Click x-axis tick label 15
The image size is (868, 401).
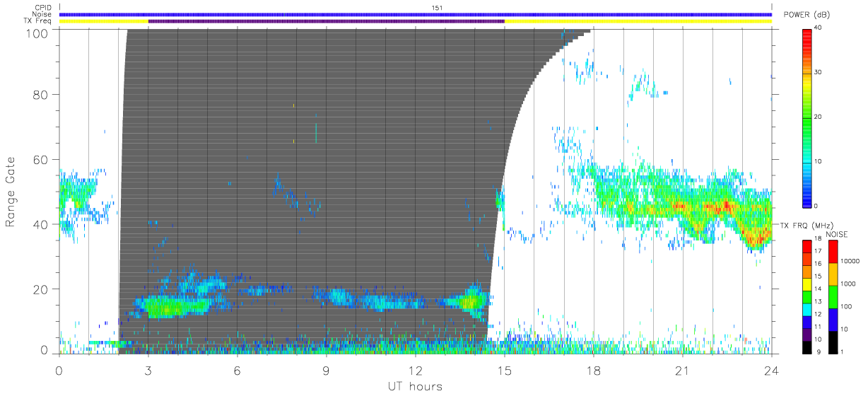tap(505, 370)
